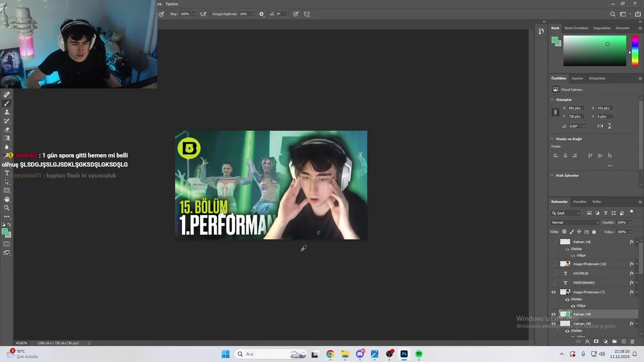Image resolution: width=644 pixels, height=362 pixels.
Task: Open the Edit Toolbar three-dots menu
Action: (7, 217)
